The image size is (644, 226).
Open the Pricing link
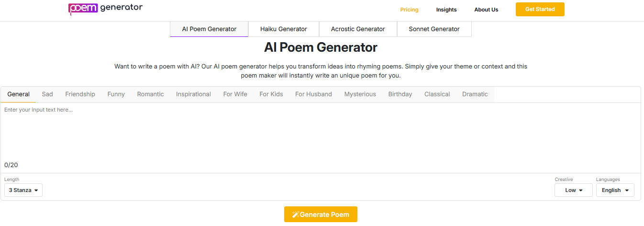[409, 10]
